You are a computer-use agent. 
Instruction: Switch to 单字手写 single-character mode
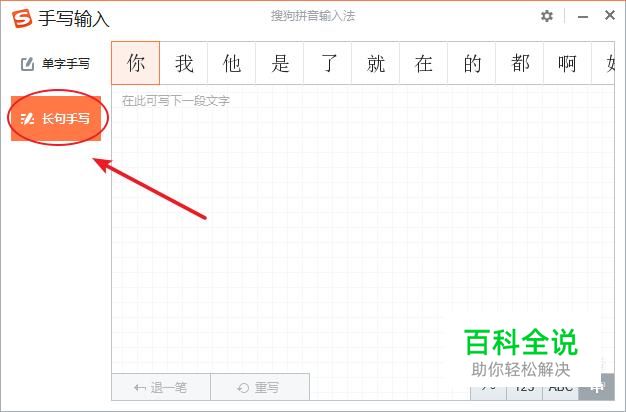pos(55,64)
